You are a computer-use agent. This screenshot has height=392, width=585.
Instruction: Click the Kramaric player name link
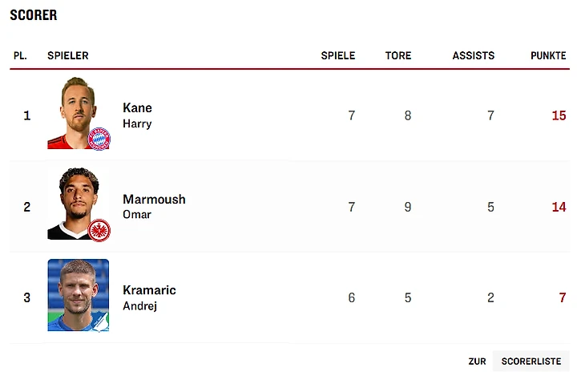149,290
